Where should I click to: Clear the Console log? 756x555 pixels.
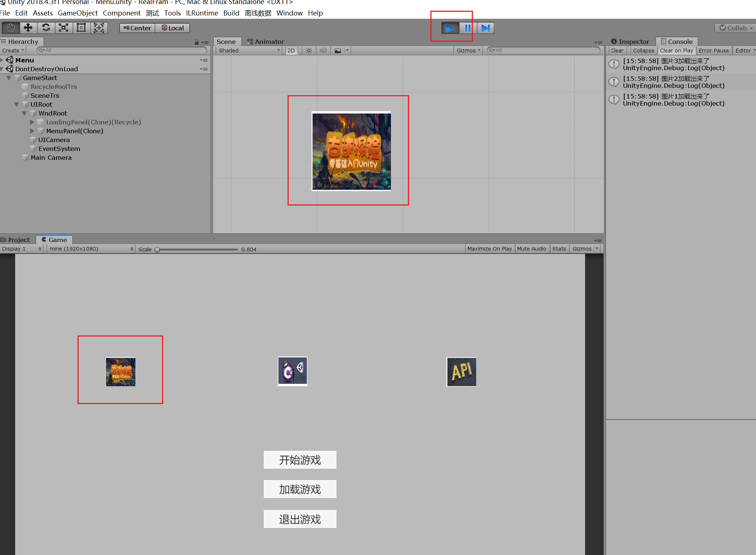click(617, 51)
